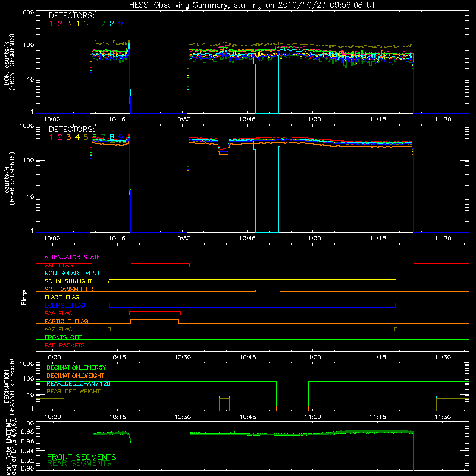Screen dimensions: 476x476
Task: Click DETECTORS: label in front segments plot
Action: click(x=72, y=15)
